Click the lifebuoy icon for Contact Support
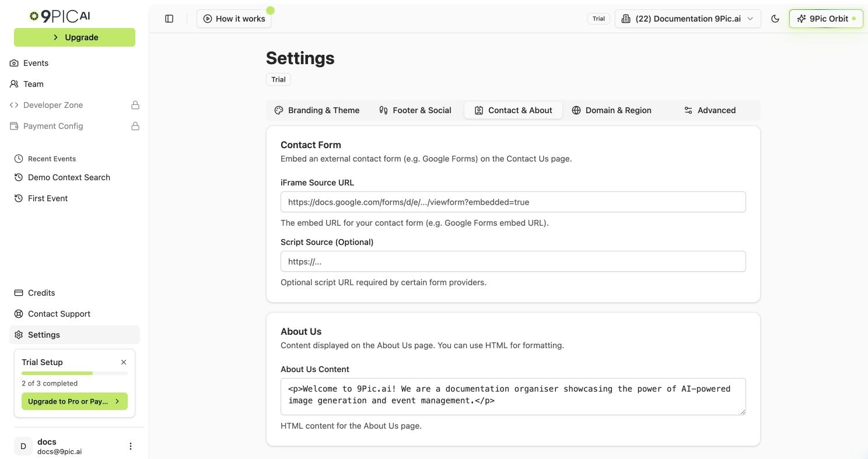 pos(19,314)
